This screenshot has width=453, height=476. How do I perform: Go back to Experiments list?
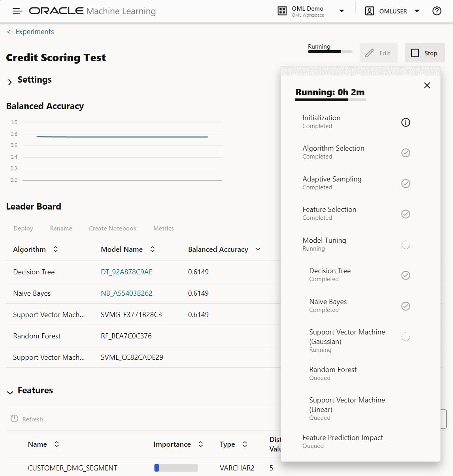pyautogui.click(x=30, y=32)
